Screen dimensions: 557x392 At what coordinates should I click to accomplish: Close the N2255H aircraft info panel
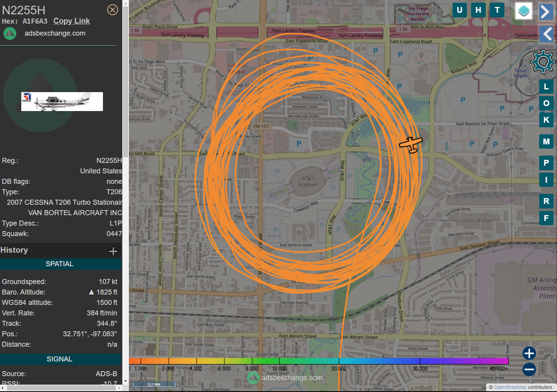[x=113, y=10]
